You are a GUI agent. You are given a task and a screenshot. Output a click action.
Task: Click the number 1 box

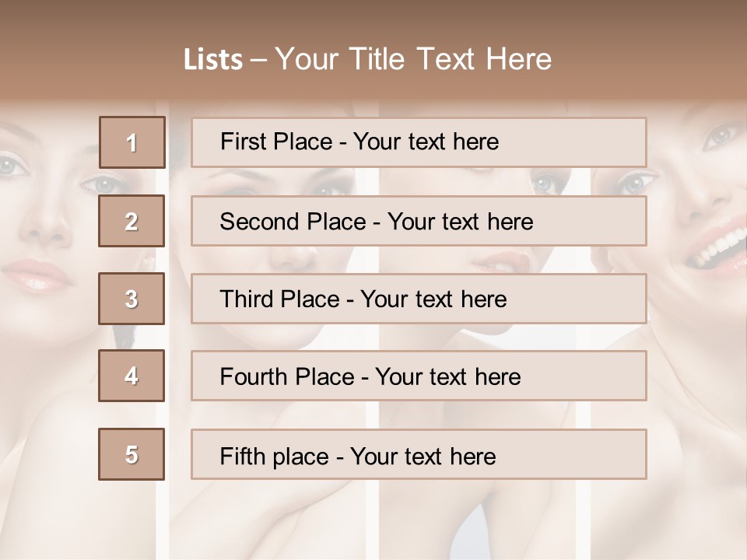(132, 142)
